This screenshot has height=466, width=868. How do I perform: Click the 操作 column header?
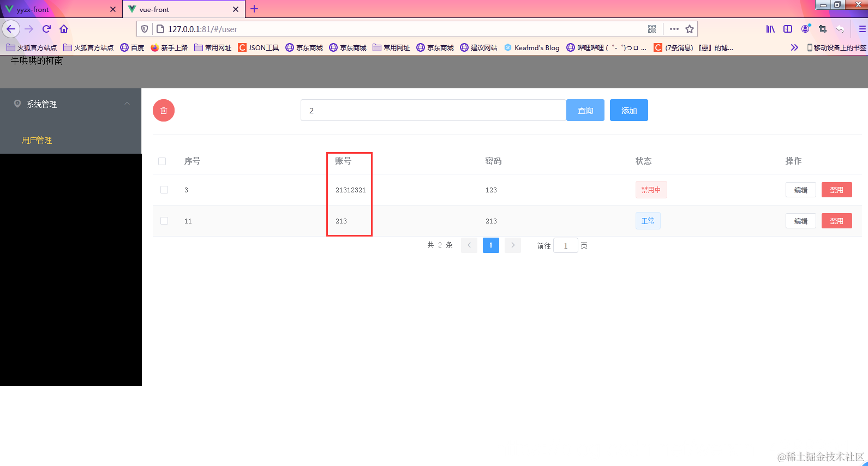pyautogui.click(x=793, y=161)
